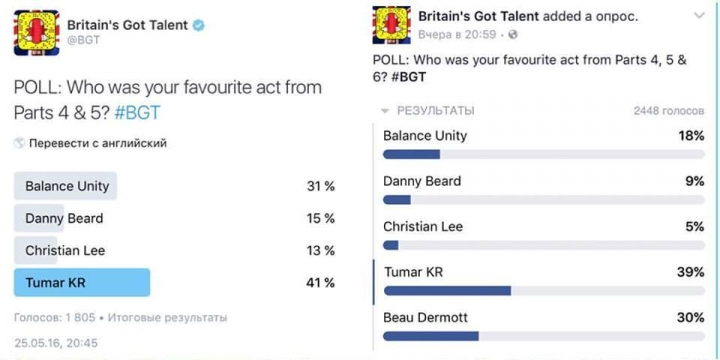Click the blue verified badge
This screenshot has height=360, width=720.
click(x=198, y=25)
